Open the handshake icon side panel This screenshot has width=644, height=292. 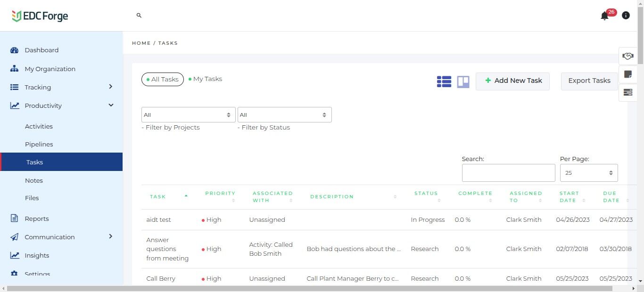click(x=627, y=57)
